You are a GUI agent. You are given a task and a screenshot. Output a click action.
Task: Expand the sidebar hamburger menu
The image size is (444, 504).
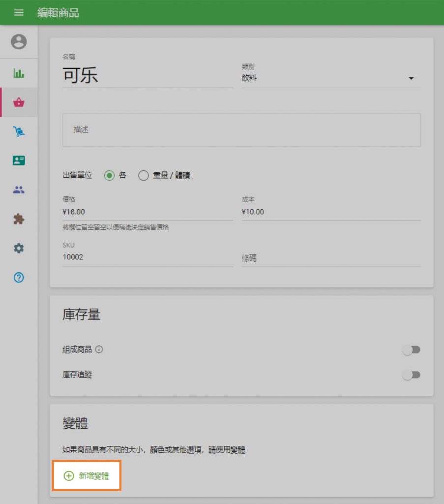(19, 13)
